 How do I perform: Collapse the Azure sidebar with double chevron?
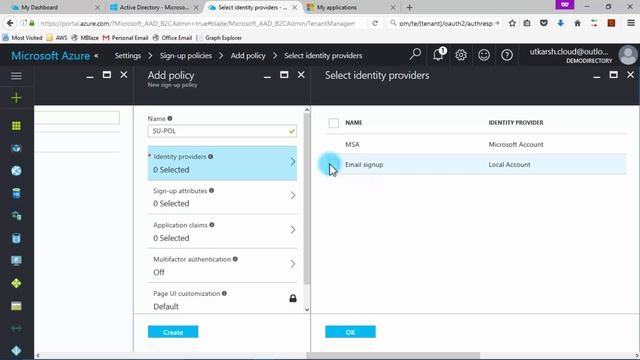(96, 56)
